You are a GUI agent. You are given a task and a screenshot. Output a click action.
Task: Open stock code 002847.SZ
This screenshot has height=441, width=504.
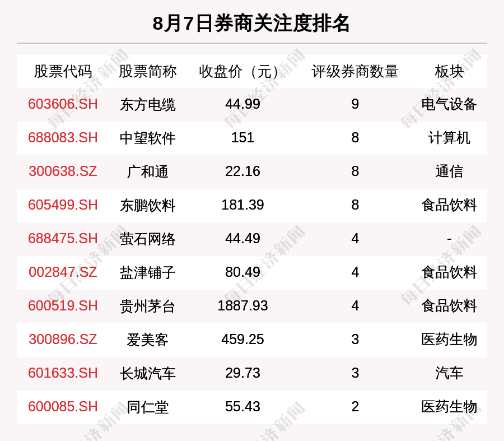pyautogui.click(x=63, y=272)
